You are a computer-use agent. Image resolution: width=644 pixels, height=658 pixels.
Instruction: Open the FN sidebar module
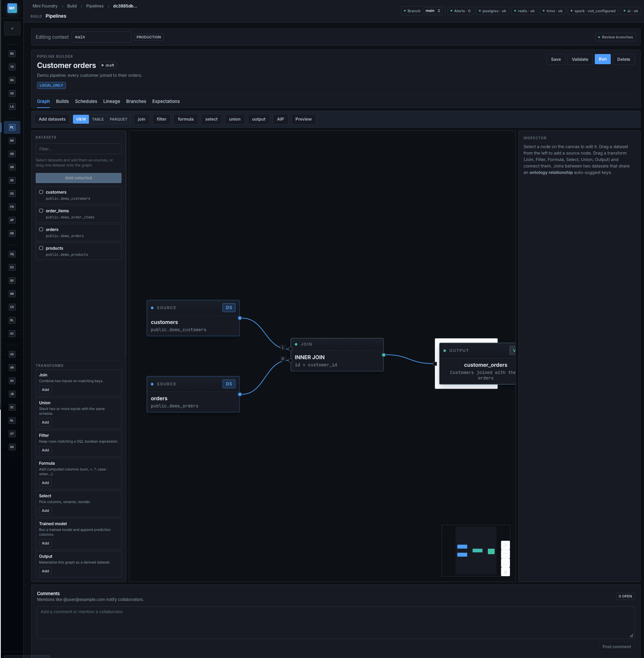tap(12, 207)
